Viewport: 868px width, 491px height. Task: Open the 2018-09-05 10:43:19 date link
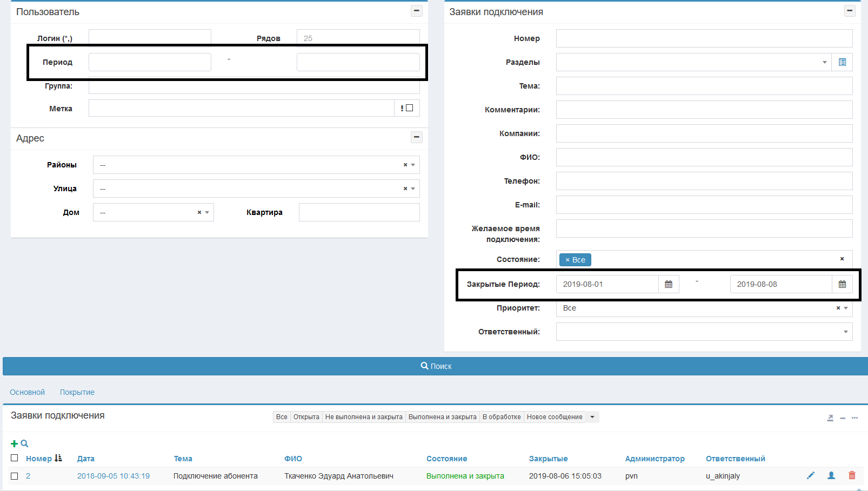click(113, 476)
